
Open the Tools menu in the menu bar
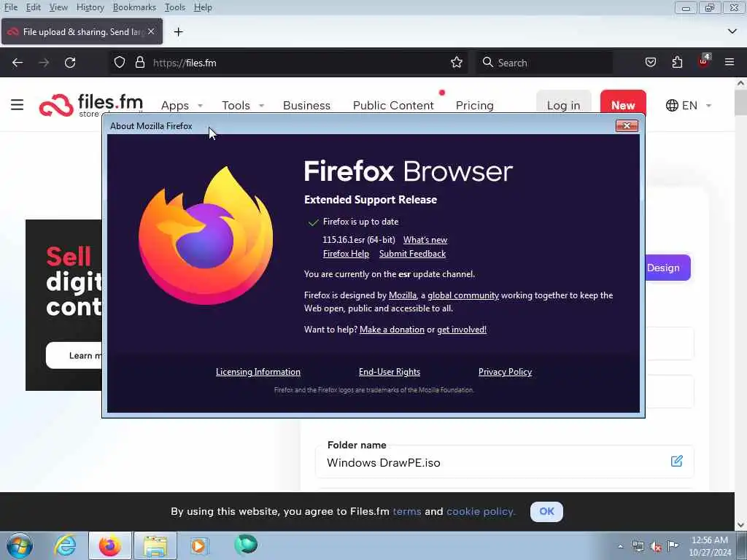174,7
